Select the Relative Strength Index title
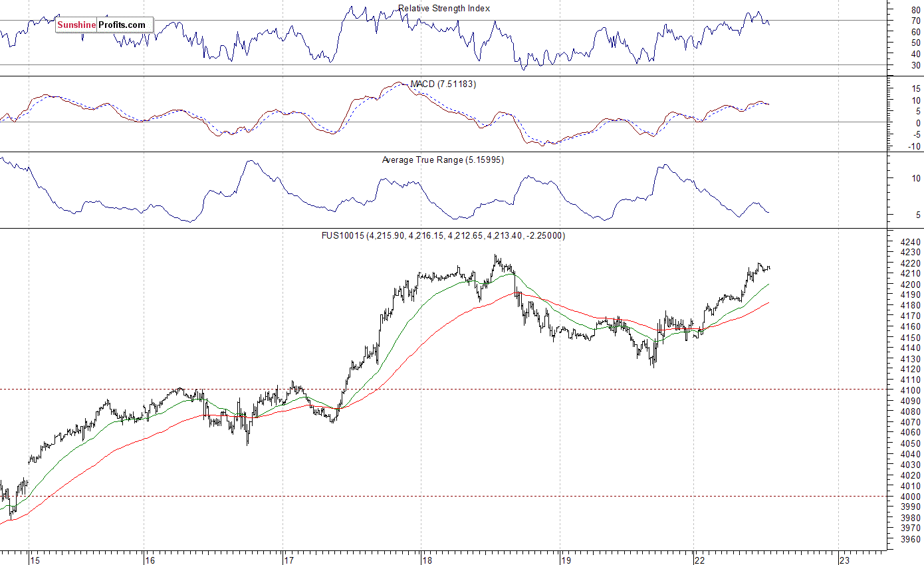This screenshot has height=565, width=924. [x=444, y=9]
